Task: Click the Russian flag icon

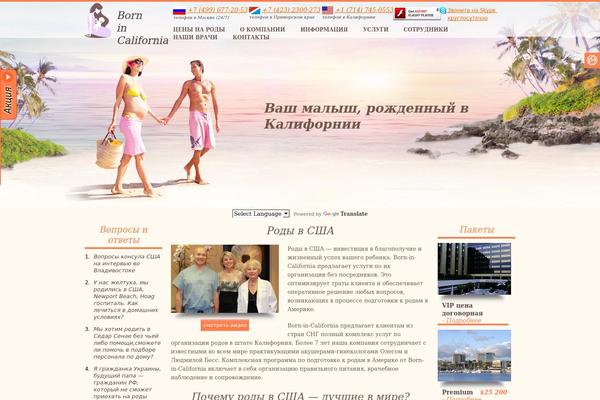Action: pos(179,11)
